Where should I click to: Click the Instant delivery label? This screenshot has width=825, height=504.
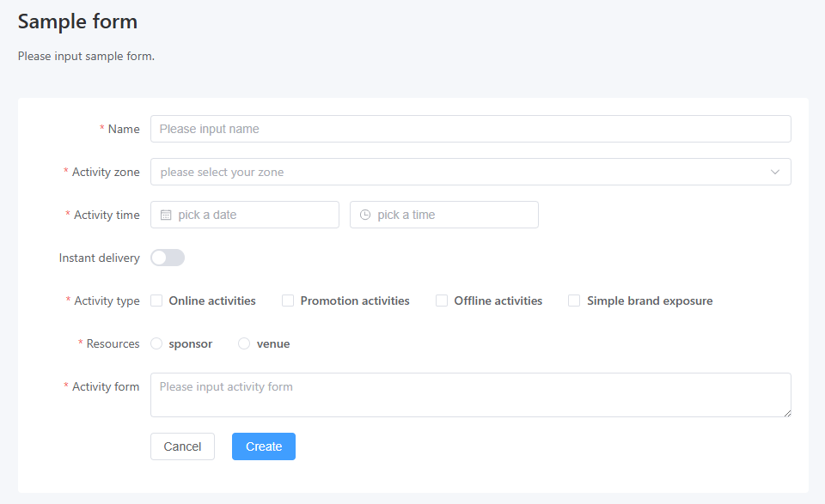point(100,258)
